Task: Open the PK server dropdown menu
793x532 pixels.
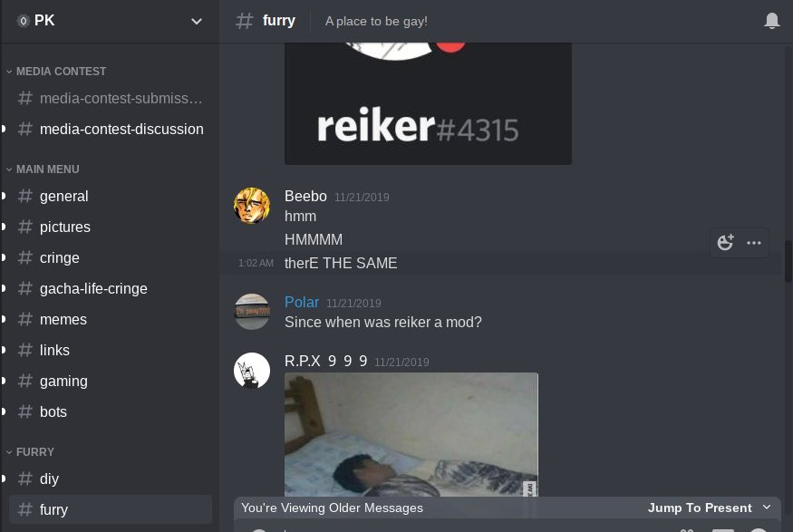Action: click(x=197, y=21)
